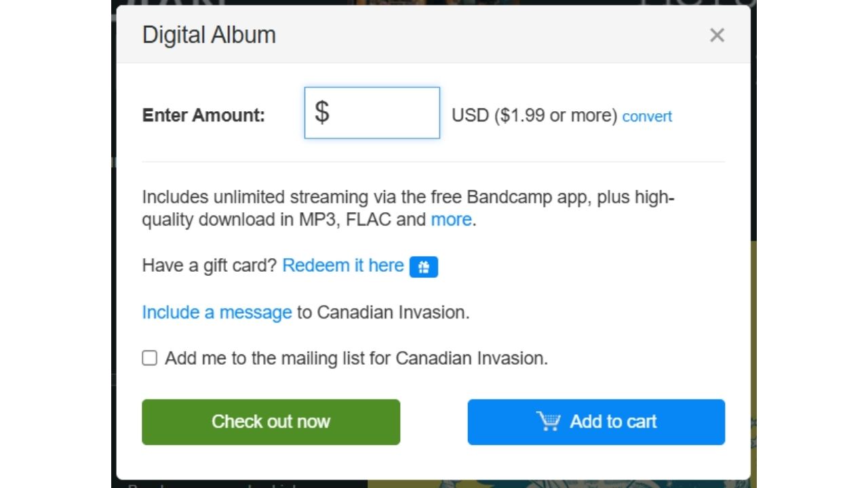Click the shopping cart icon
The height and width of the screenshot is (488, 868).
pos(549,422)
